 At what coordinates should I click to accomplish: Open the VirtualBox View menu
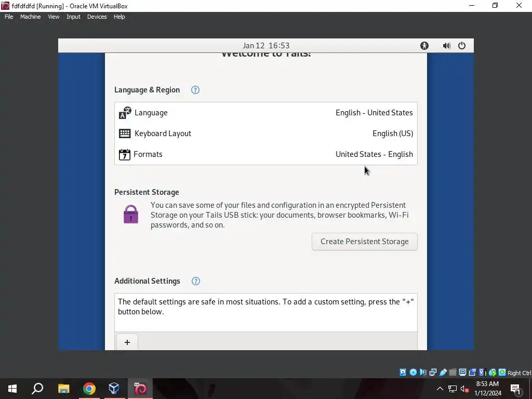54,17
